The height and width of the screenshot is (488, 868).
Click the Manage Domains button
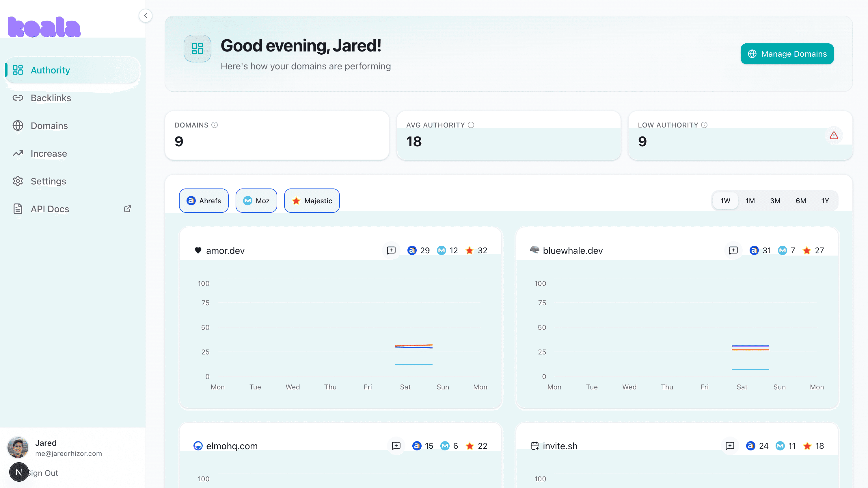pyautogui.click(x=787, y=53)
